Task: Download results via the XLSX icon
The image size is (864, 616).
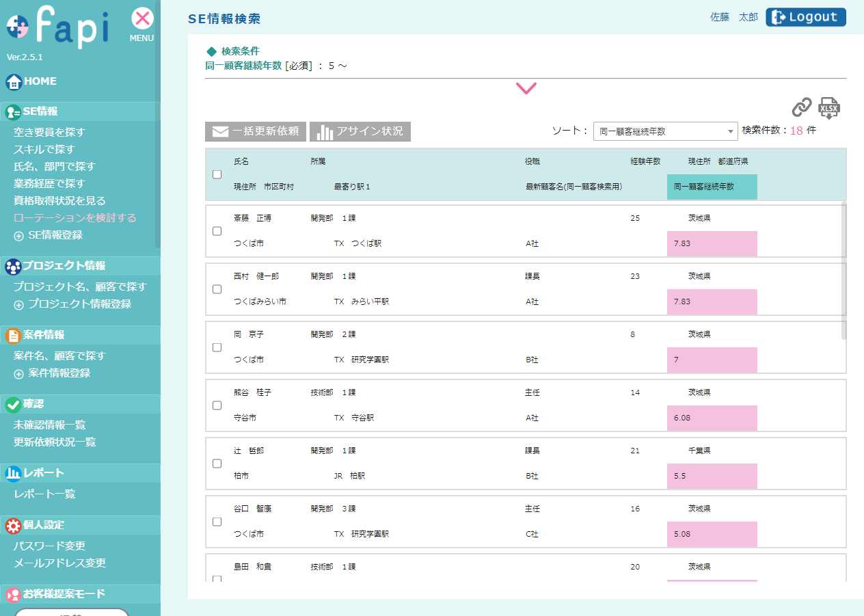Action: coord(829,108)
